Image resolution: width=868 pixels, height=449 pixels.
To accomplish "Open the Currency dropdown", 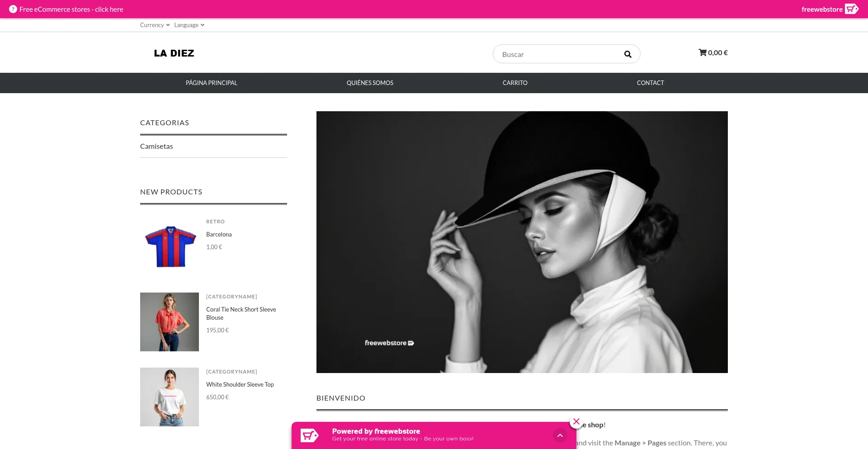I will coord(155,25).
